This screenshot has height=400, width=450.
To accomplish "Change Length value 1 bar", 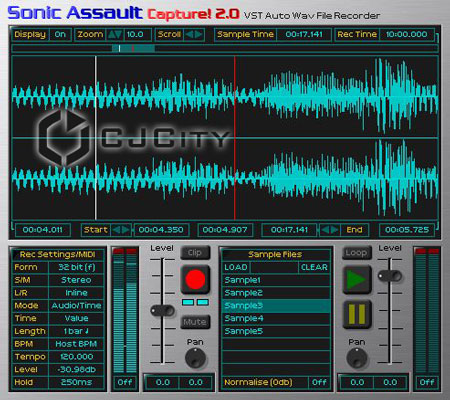I will 77,331.
